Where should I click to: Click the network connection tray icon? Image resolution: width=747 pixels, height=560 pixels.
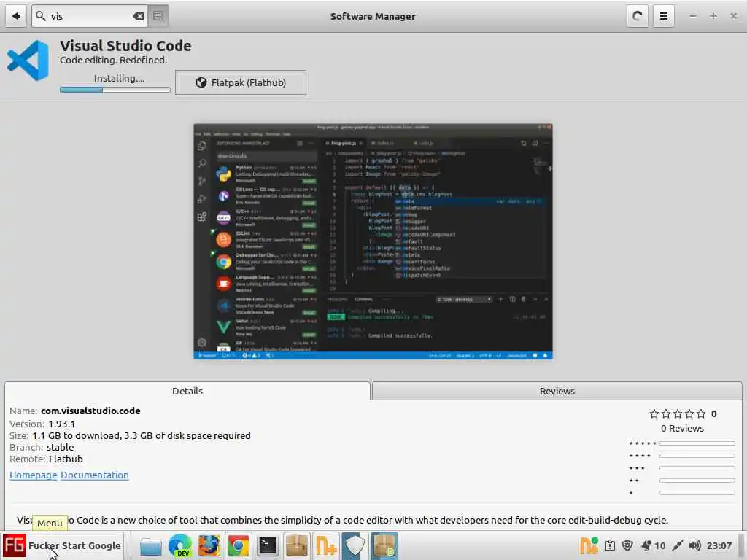[677, 545]
